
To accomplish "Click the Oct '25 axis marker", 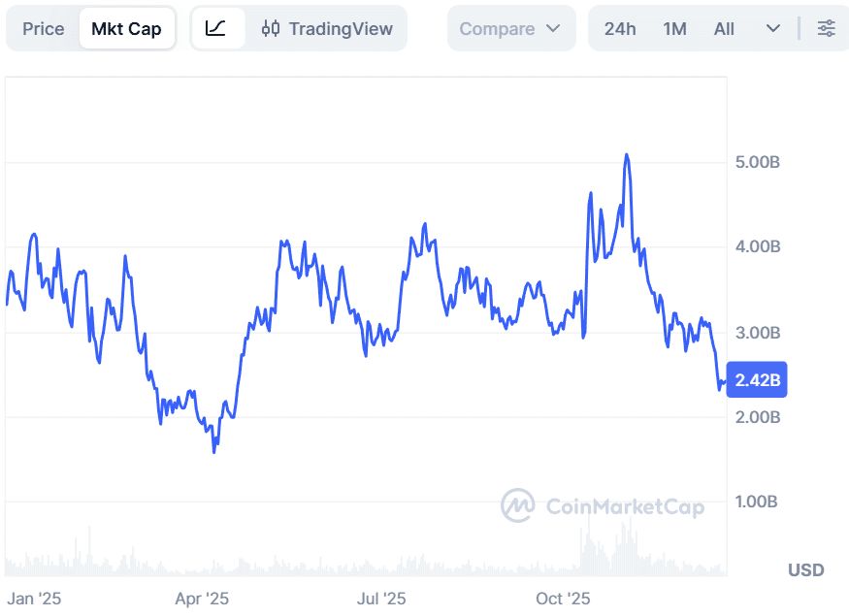I will click(x=563, y=599).
